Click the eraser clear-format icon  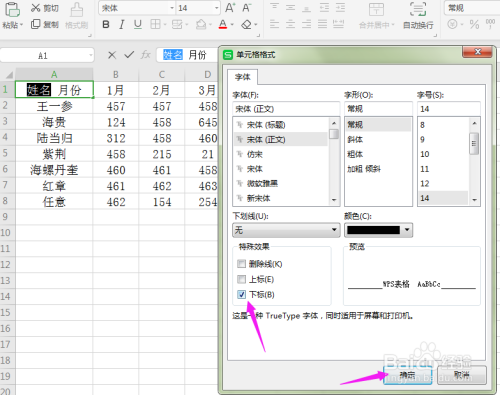tap(247, 24)
